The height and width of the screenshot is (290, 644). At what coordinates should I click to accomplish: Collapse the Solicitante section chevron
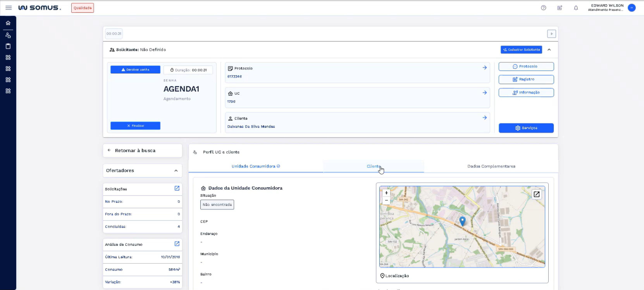click(x=549, y=50)
